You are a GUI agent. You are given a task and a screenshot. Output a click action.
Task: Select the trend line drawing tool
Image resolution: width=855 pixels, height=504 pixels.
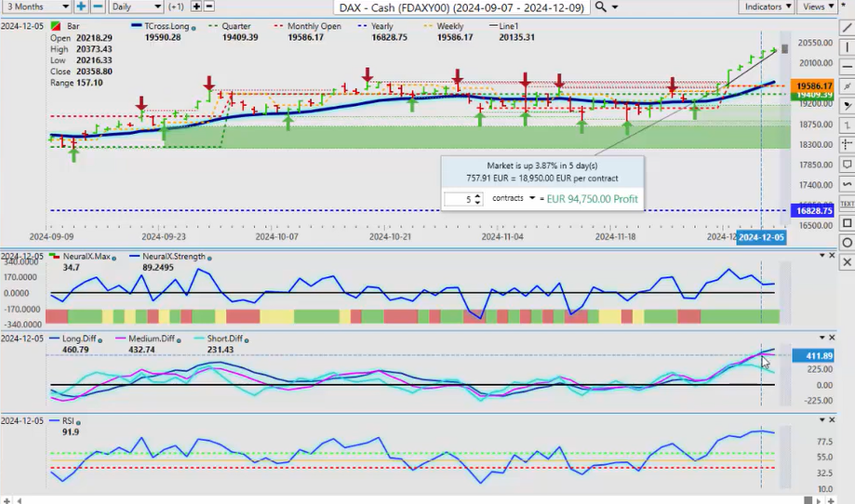(847, 28)
